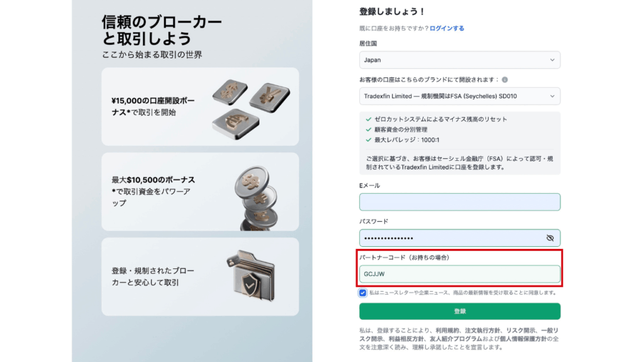The height and width of the screenshot is (362, 644).
Task: Click the stacked dollar coins illustration
Action: tap(257, 198)
